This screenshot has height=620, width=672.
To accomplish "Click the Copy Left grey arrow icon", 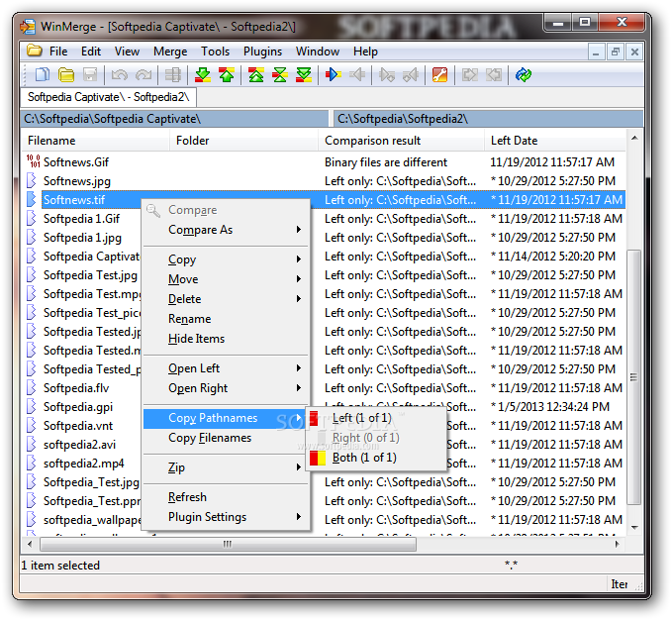I will (x=357, y=75).
